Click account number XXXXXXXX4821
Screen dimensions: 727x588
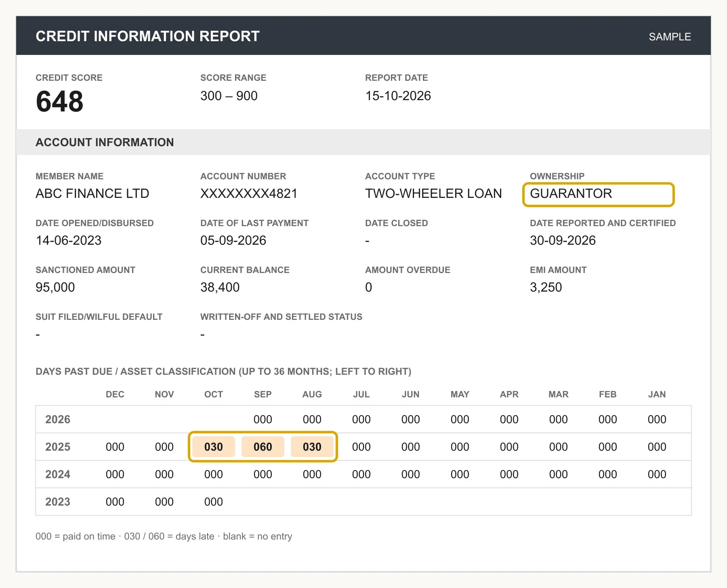pos(249,193)
